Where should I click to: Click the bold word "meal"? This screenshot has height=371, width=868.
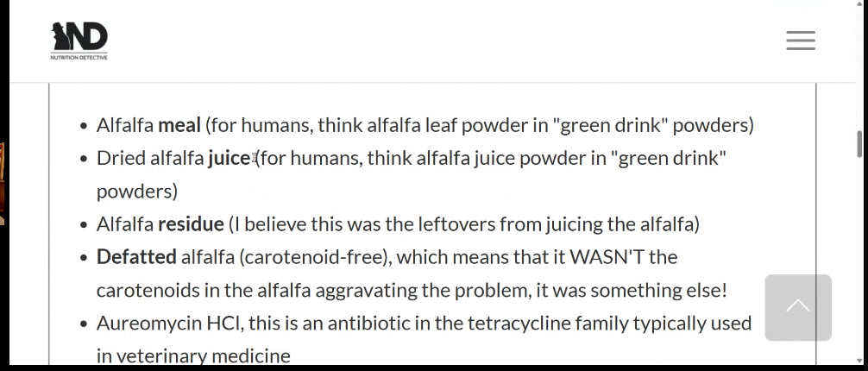179,125
